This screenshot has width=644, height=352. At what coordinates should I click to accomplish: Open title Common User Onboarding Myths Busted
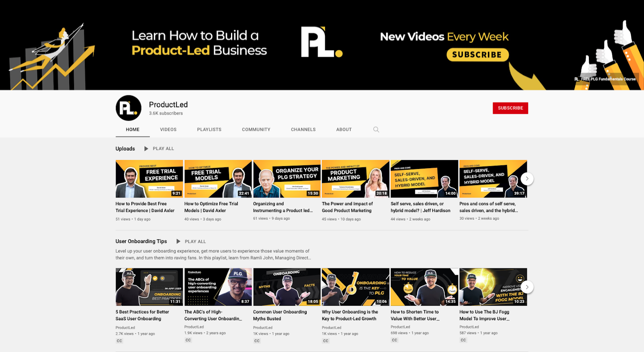point(280,315)
